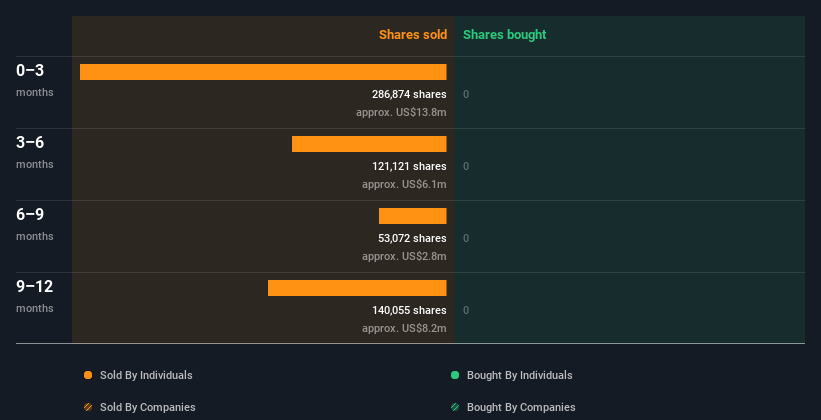Viewport: 821px width, 420px height.
Task: Click the Shares sold column header
Action: 413,35
